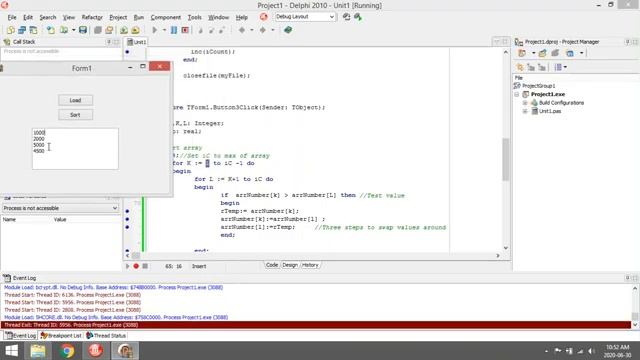Open the Component menu
640x360 pixels.
coord(165,17)
